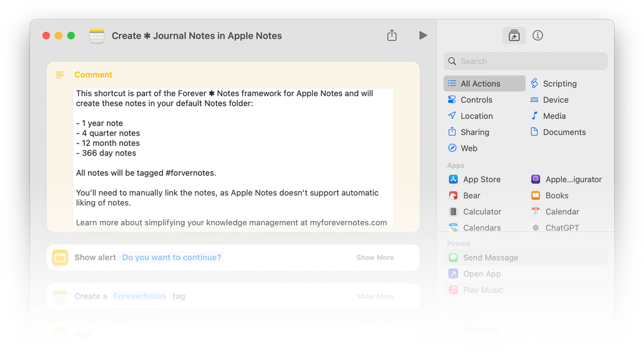The width and height of the screenshot is (644, 361).
Task: Click the Show alert action icon
Action: [60, 257]
